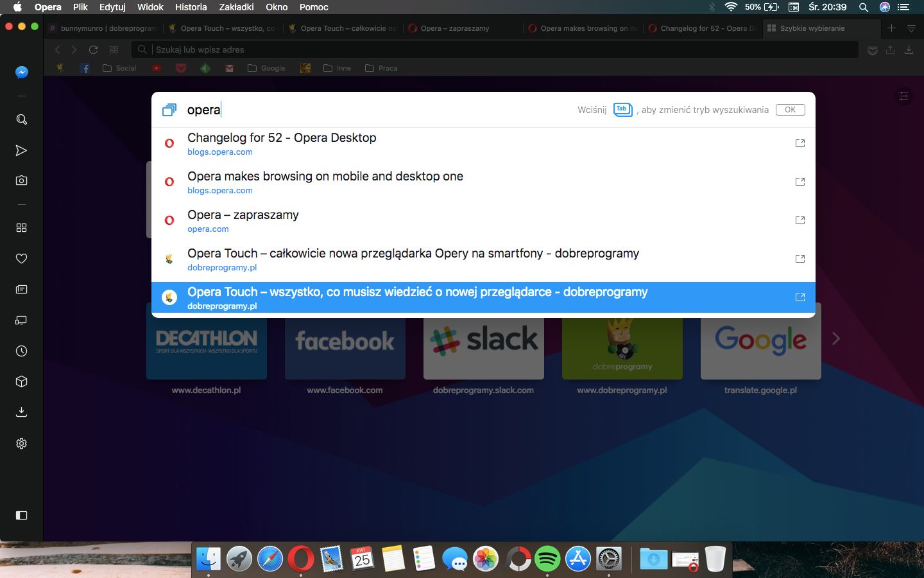924x578 pixels.
Task: Expand the Social bookmarks folder
Action: coord(119,68)
